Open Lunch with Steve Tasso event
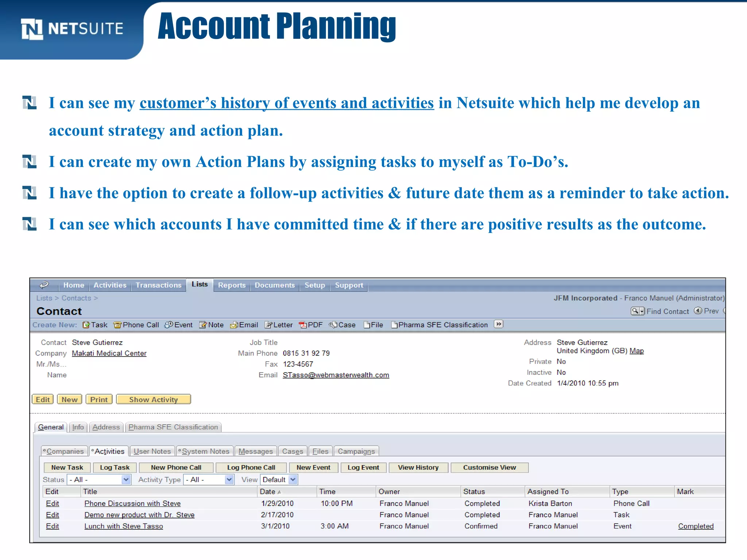The width and height of the screenshot is (747, 560). [124, 526]
